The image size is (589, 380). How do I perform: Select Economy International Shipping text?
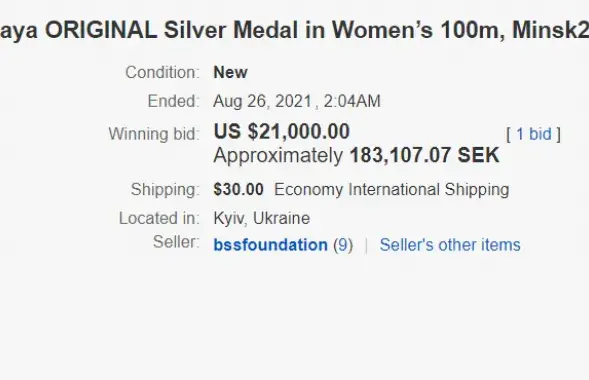(x=392, y=190)
